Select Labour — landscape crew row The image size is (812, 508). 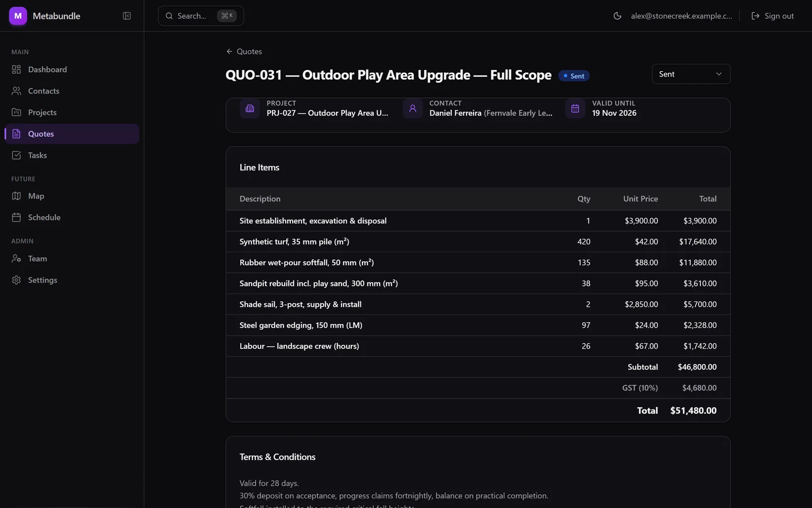pos(478,346)
